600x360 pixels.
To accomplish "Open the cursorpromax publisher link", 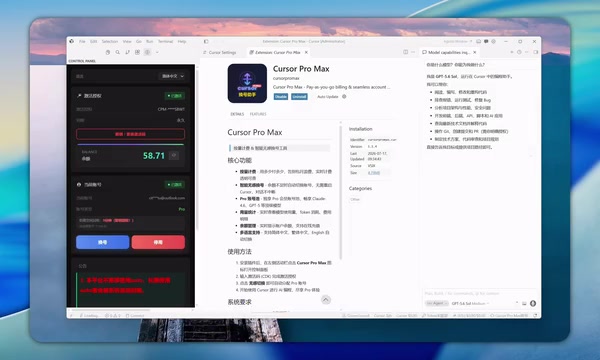I will pyautogui.click(x=286, y=78).
